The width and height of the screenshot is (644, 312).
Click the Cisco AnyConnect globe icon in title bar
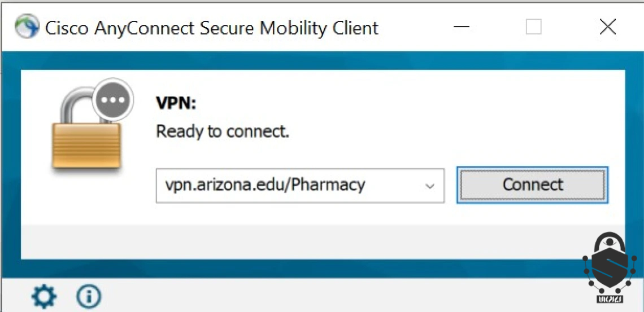click(27, 27)
